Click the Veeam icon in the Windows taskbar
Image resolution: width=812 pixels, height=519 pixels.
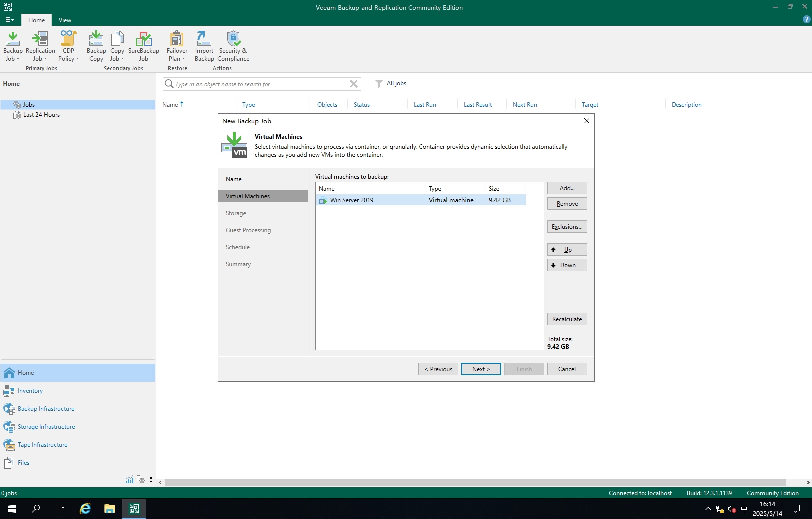[x=134, y=509]
